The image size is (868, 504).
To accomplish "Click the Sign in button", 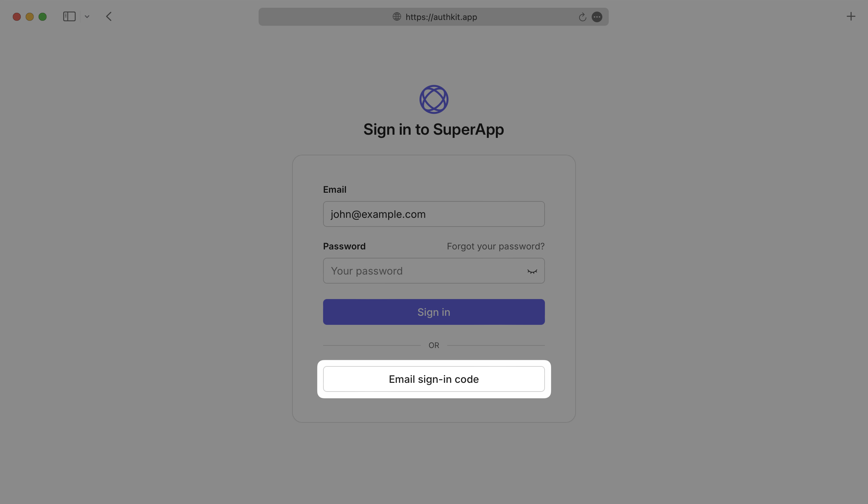I will (433, 312).
